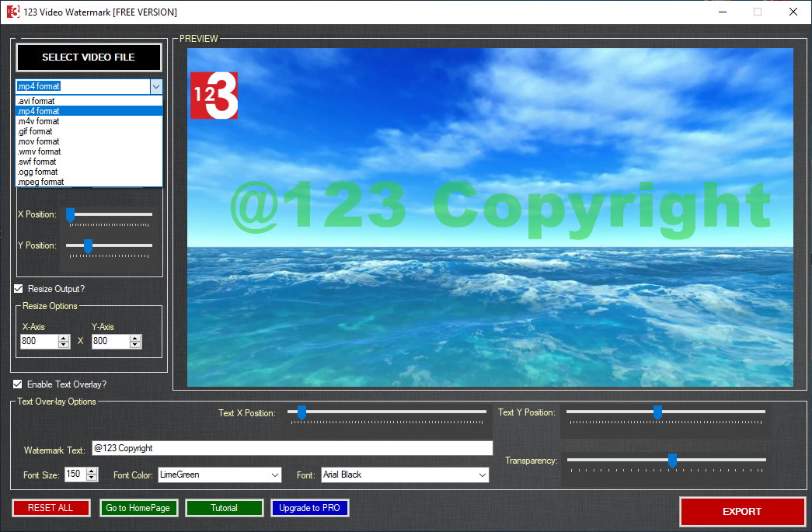The image size is (812, 532).
Task: Increase Font Size with up arrow
Action: [92, 471]
